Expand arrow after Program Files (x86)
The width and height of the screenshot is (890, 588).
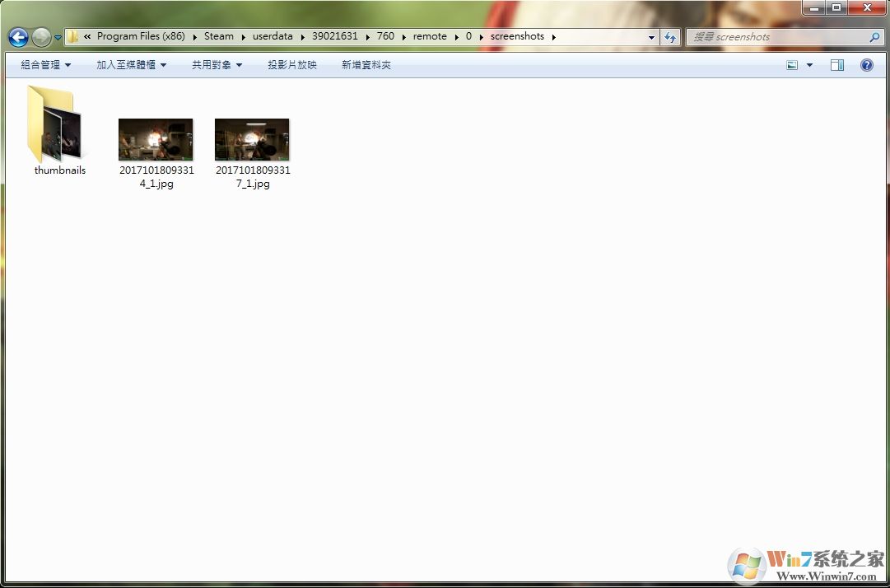click(194, 37)
